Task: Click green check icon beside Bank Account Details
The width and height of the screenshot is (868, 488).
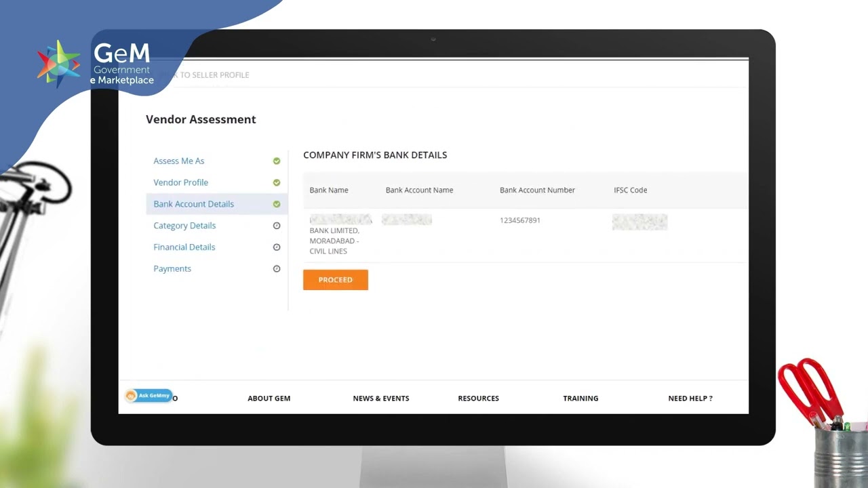Action: (277, 204)
